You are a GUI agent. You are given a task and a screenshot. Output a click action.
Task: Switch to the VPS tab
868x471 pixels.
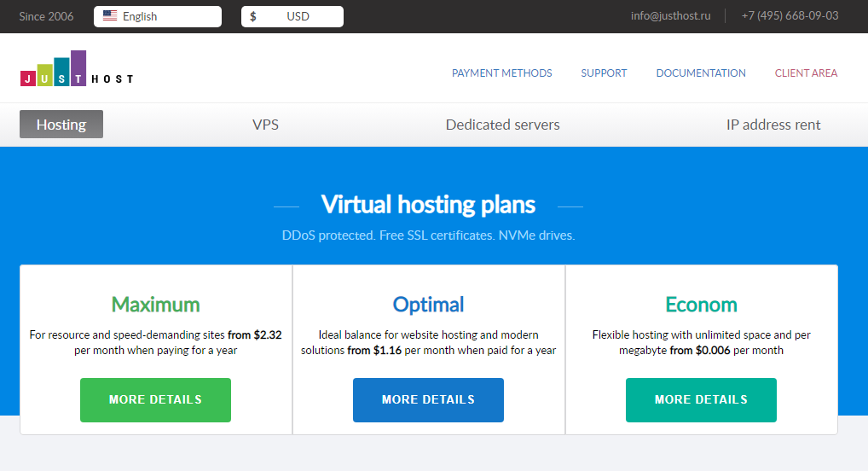point(265,125)
